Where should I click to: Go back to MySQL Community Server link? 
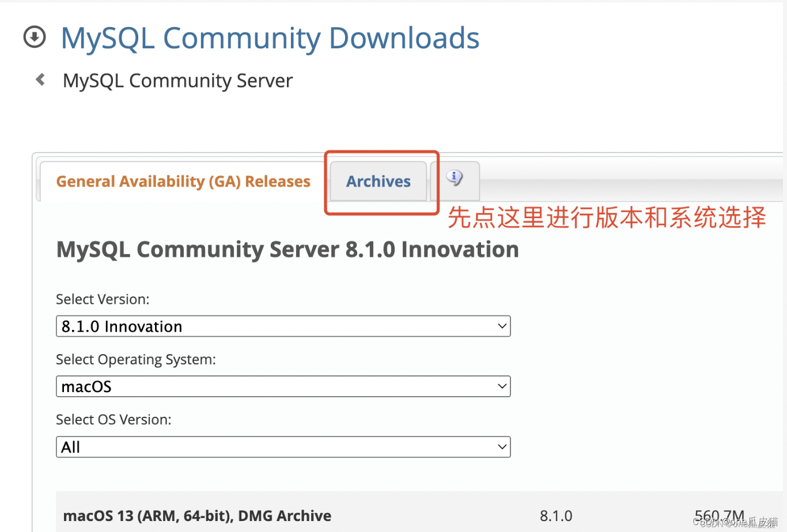177,81
